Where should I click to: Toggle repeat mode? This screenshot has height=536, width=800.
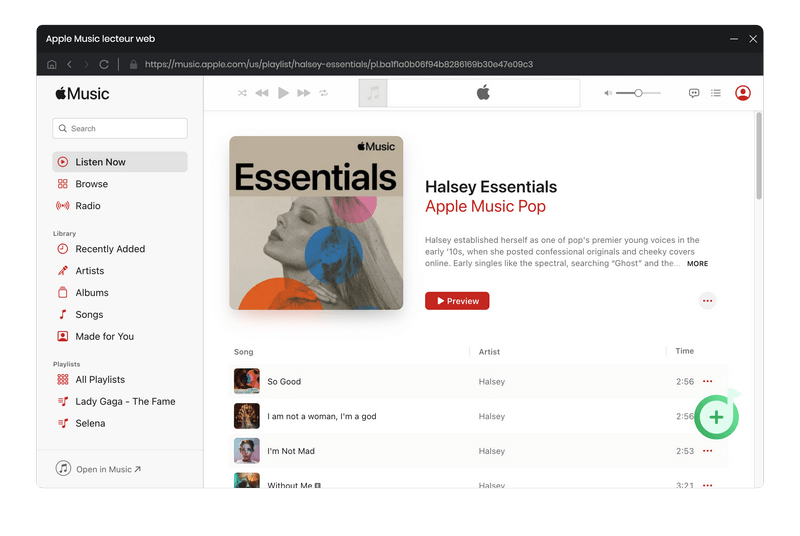click(323, 93)
